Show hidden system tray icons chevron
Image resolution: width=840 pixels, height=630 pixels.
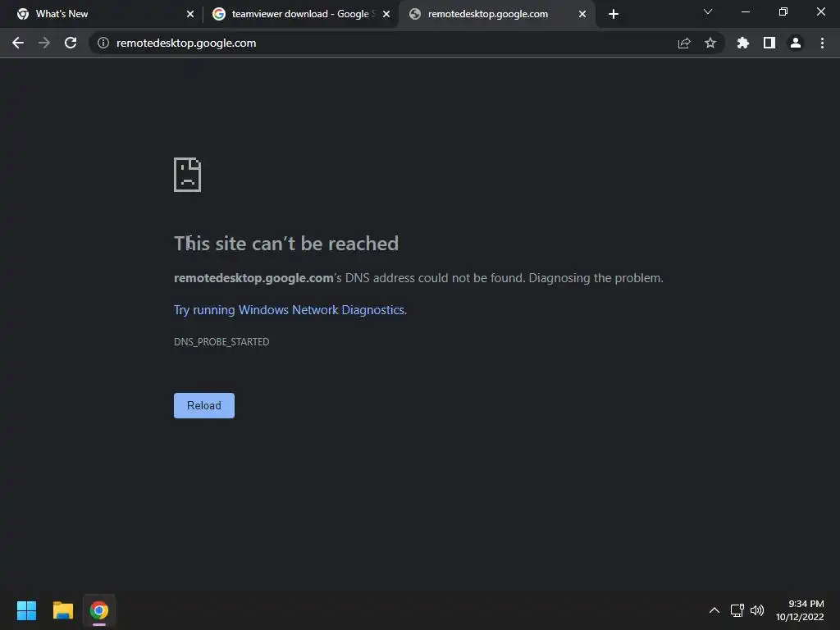[714, 610]
